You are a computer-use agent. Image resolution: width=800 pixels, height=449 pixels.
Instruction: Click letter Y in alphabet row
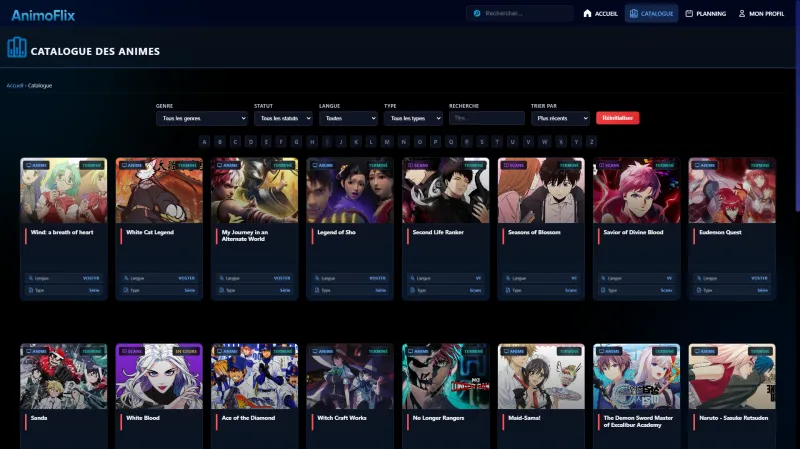pyautogui.click(x=576, y=142)
